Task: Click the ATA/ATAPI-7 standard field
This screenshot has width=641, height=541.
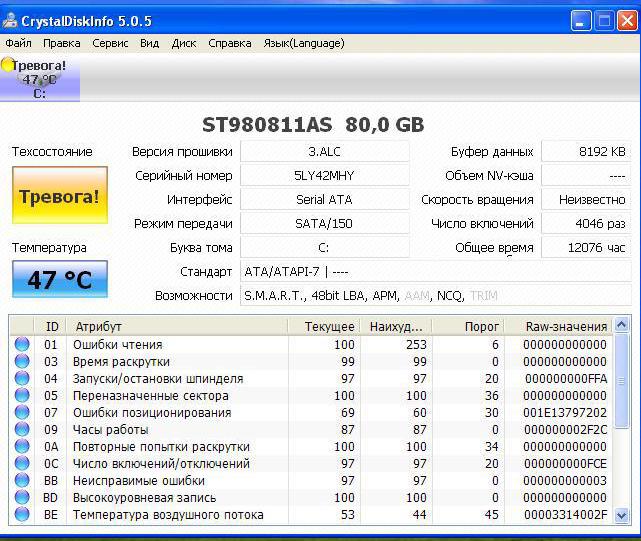Action: click(436, 272)
